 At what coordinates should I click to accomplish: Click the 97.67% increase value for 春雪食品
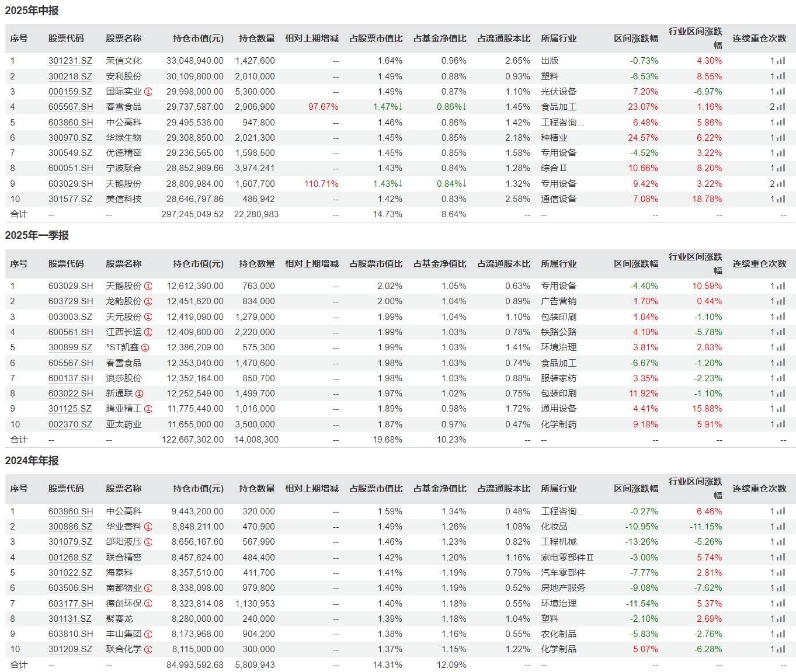point(324,107)
